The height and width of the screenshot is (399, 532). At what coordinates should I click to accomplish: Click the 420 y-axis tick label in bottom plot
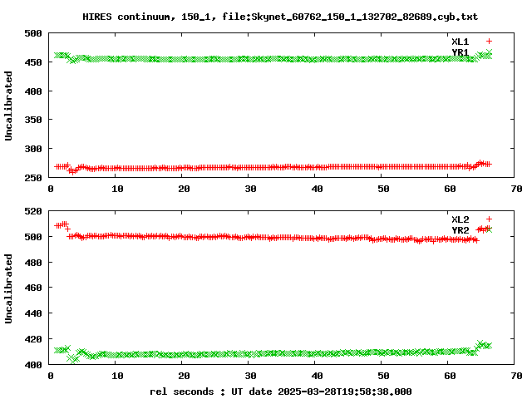pyautogui.click(x=33, y=339)
